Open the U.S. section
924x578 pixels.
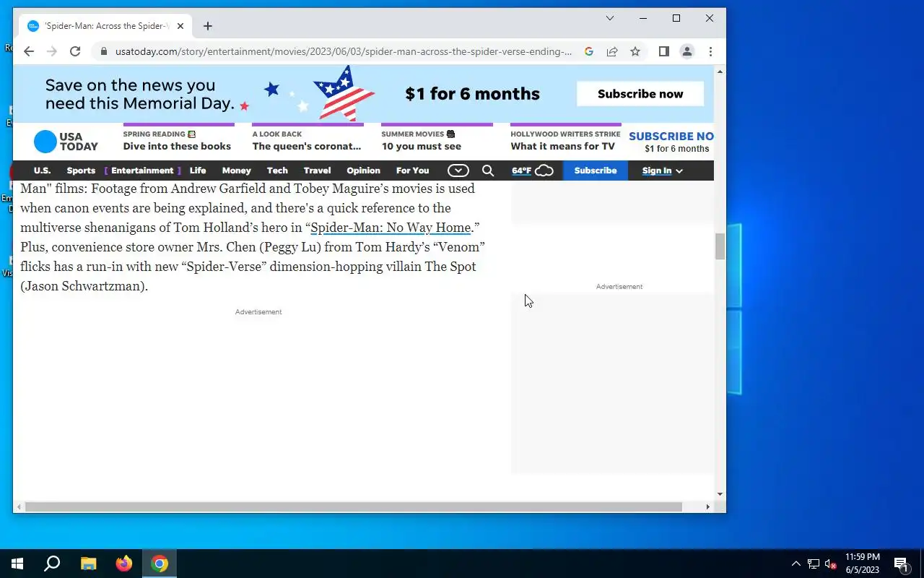click(43, 171)
